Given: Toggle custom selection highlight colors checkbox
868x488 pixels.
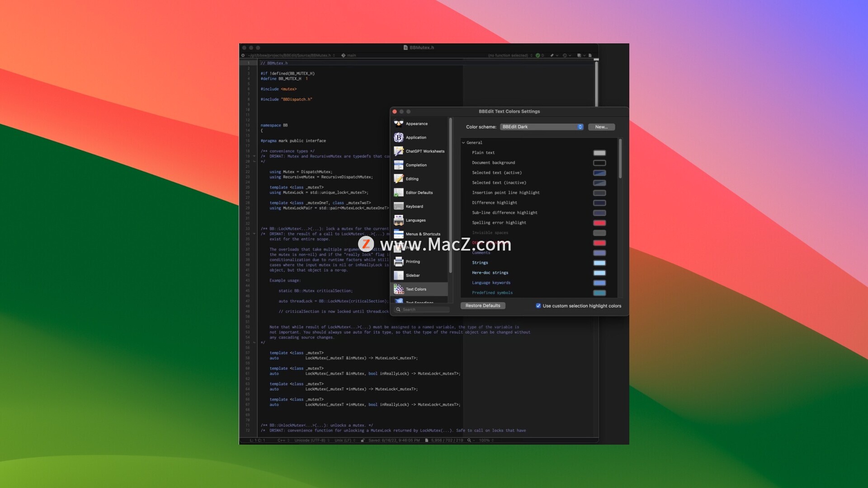Looking at the screenshot, I should pyautogui.click(x=538, y=306).
